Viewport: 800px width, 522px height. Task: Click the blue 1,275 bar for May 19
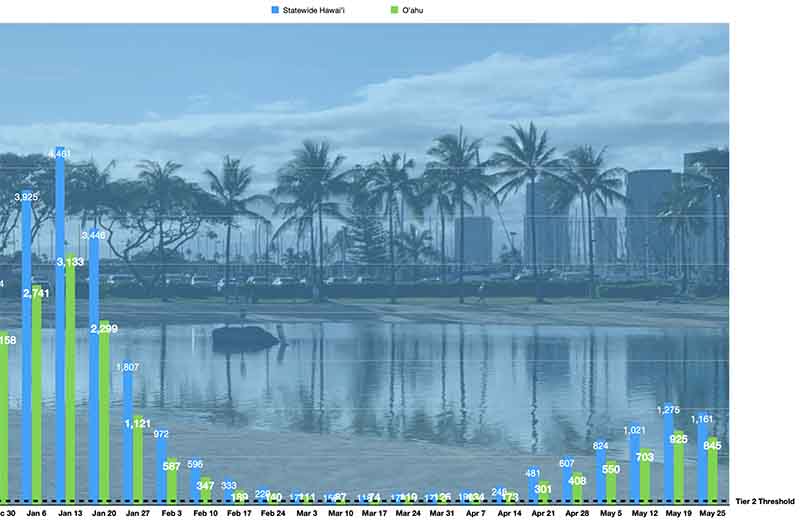click(x=667, y=455)
